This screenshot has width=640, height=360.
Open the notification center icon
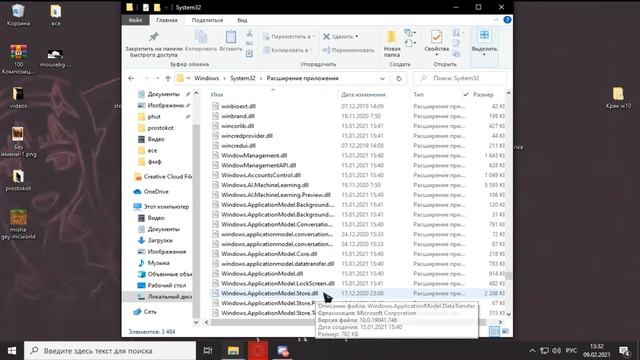click(x=624, y=351)
